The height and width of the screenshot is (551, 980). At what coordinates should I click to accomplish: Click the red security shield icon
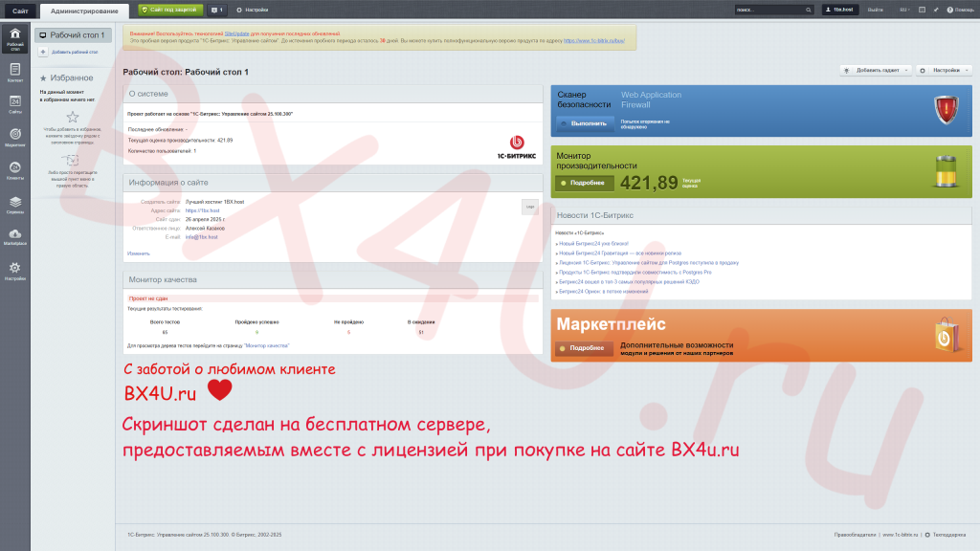click(946, 110)
